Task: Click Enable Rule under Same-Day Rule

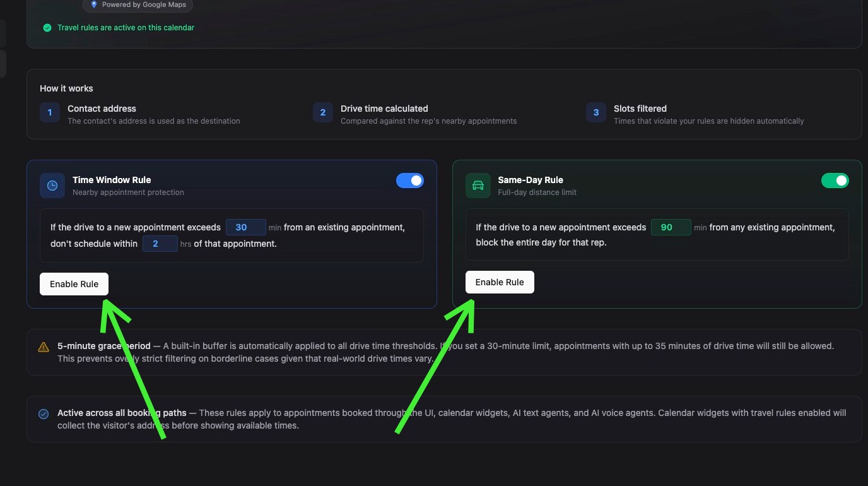Action: (500, 282)
